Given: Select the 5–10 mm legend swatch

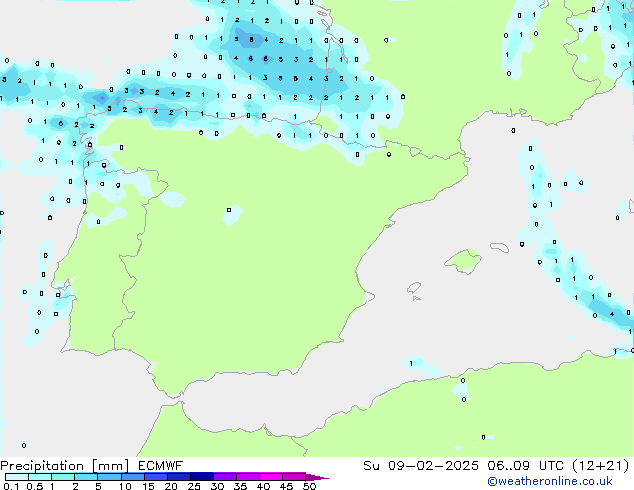Looking at the screenshot, I should (x=109, y=477).
